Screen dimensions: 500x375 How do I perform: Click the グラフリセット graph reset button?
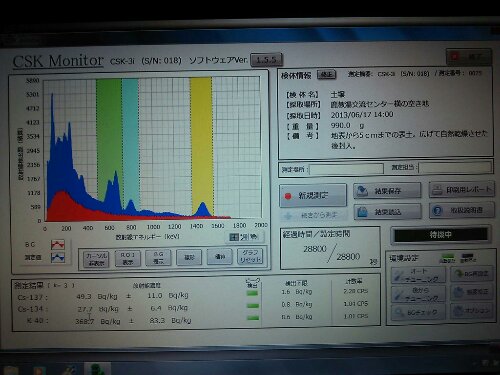[x=250, y=256]
